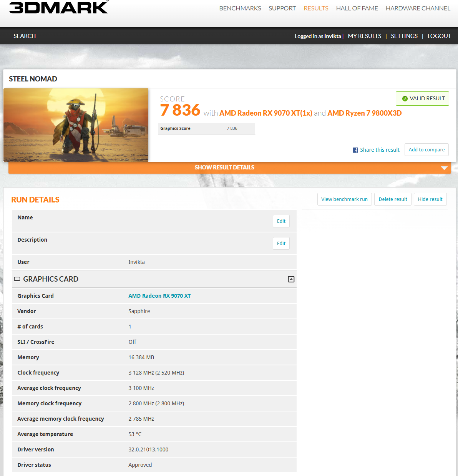The width and height of the screenshot is (458, 476).
Task: Click Vendor value Sapphire
Action: (139, 311)
